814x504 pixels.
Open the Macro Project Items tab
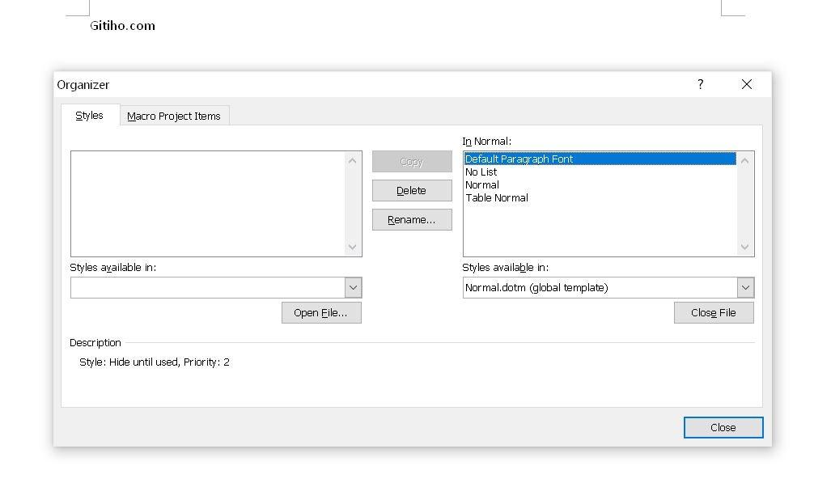click(174, 116)
